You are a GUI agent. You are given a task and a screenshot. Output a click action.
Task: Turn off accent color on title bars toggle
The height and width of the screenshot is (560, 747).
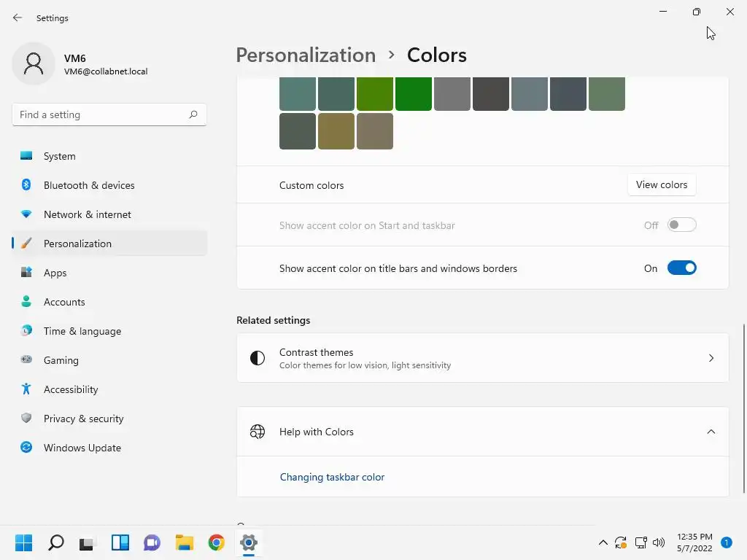click(x=682, y=268)
